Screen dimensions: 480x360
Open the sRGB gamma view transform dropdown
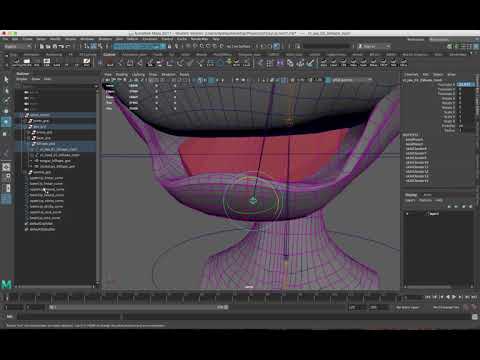point(352,80)
